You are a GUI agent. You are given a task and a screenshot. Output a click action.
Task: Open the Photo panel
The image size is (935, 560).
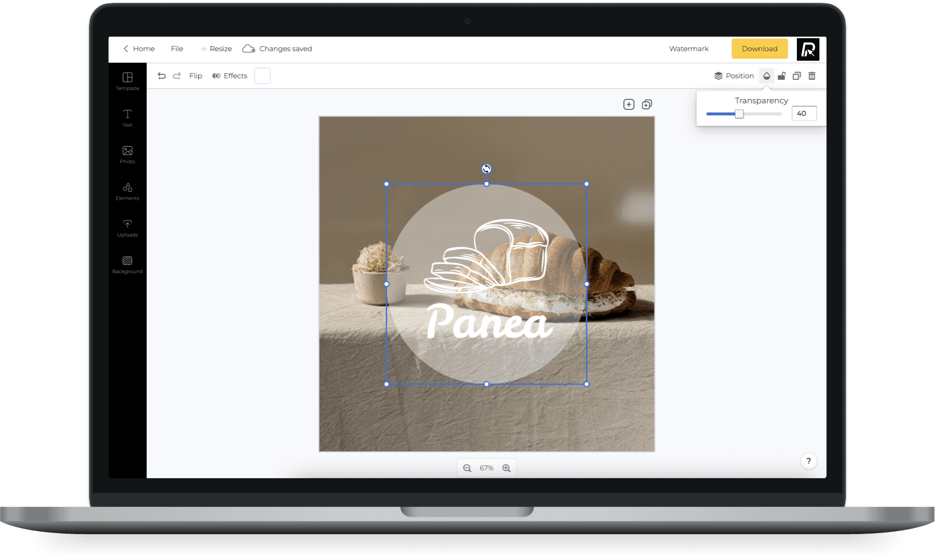coord(127,155)
